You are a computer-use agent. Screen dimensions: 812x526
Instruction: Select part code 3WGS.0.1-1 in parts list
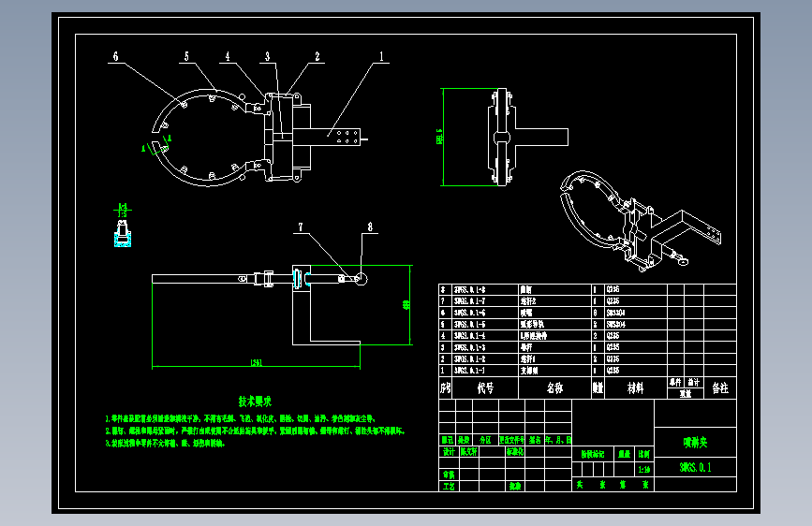click(x=470, y=371)
